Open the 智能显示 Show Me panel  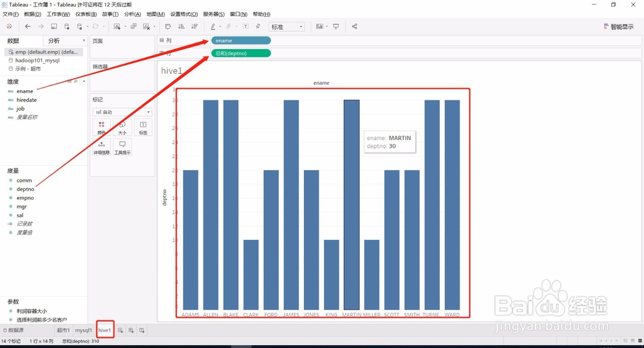pos(618,26)
